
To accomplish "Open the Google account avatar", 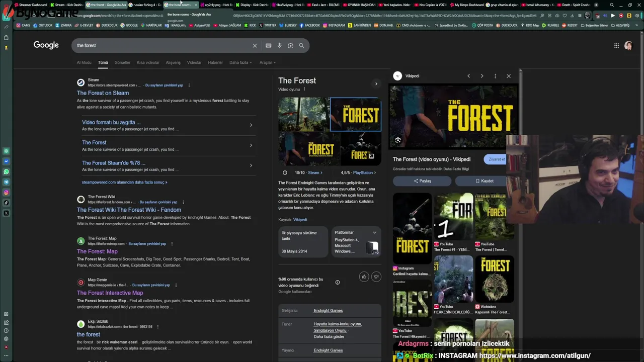I will [628, 46].
